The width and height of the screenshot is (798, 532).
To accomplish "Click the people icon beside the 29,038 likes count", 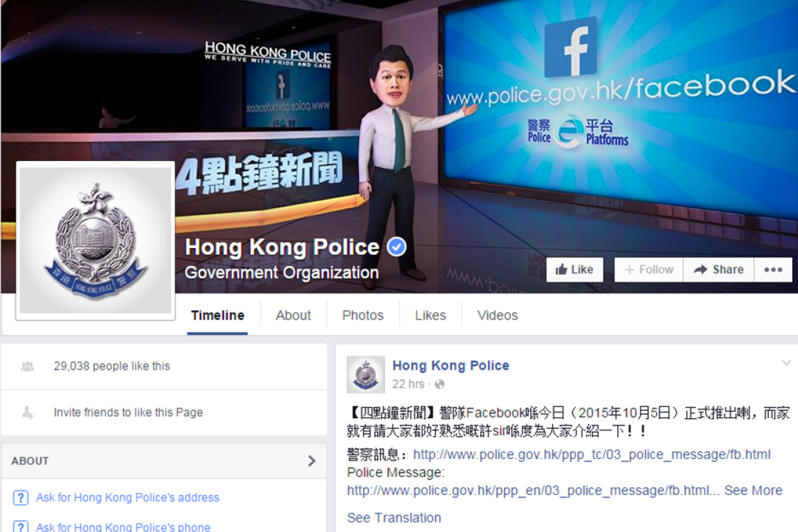I will tap(27, 366).
